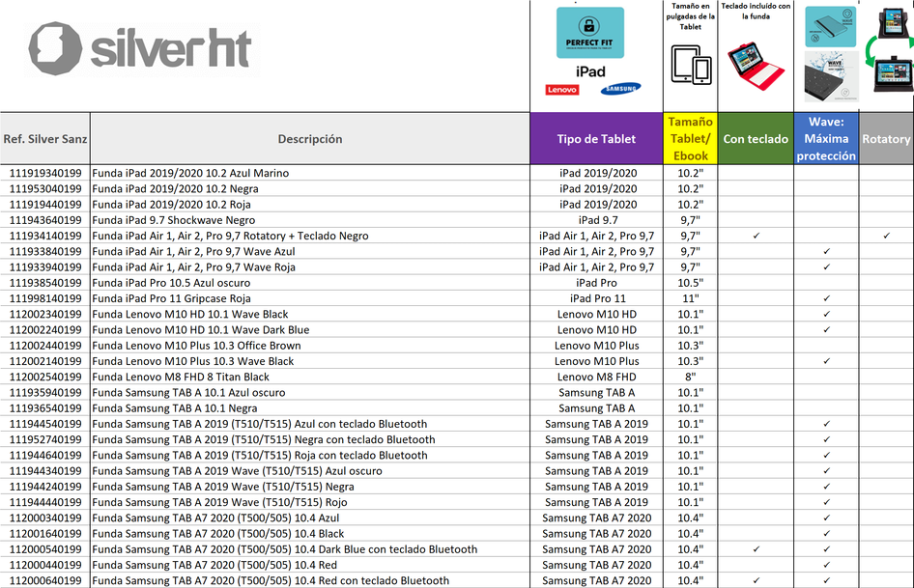Select 'Funda Samsung TAB A 2019 Wave (T510/T515) Rojo' cell
914x588 pixels.
310,502
